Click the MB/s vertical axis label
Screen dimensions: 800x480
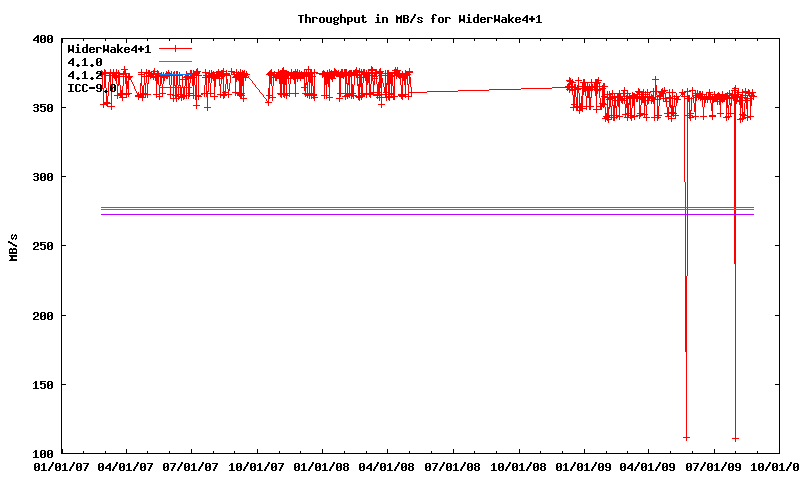point(13,246)
